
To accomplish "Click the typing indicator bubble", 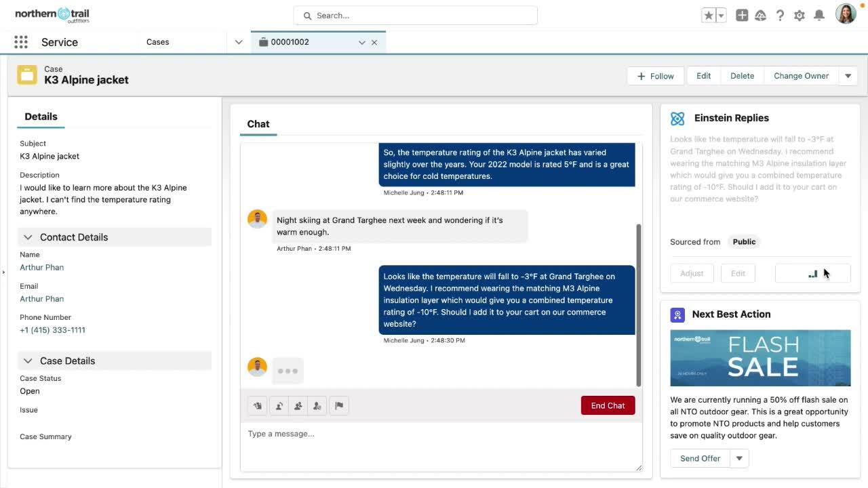I will coord(288,371).
